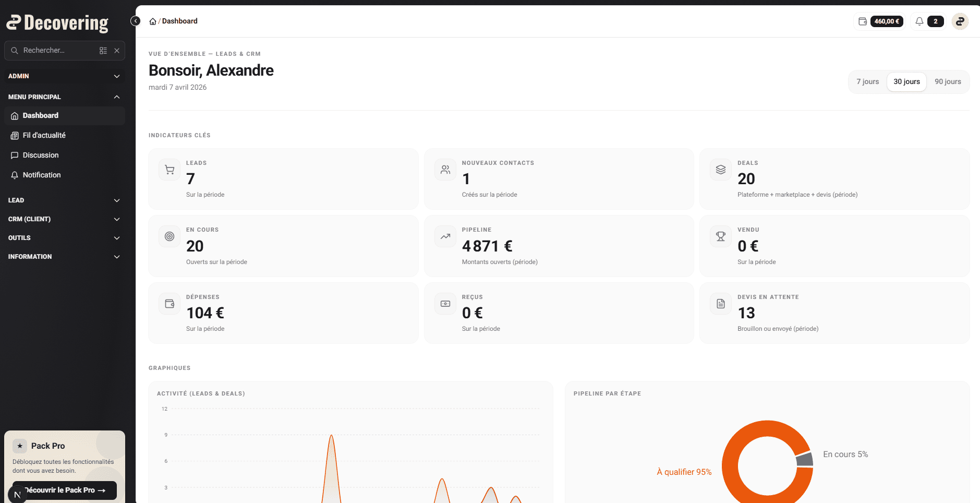
Task: Select the 7 jours period filter
Action: [867, 81]
